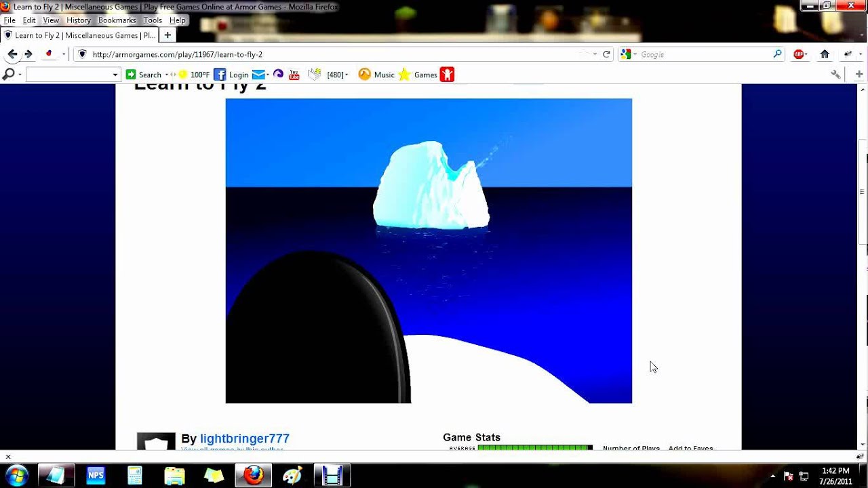This screenshot has width=868, height=488.
Task: Open the film strip taskbar application
Action: pyautogui.click(x=332, y=475)
